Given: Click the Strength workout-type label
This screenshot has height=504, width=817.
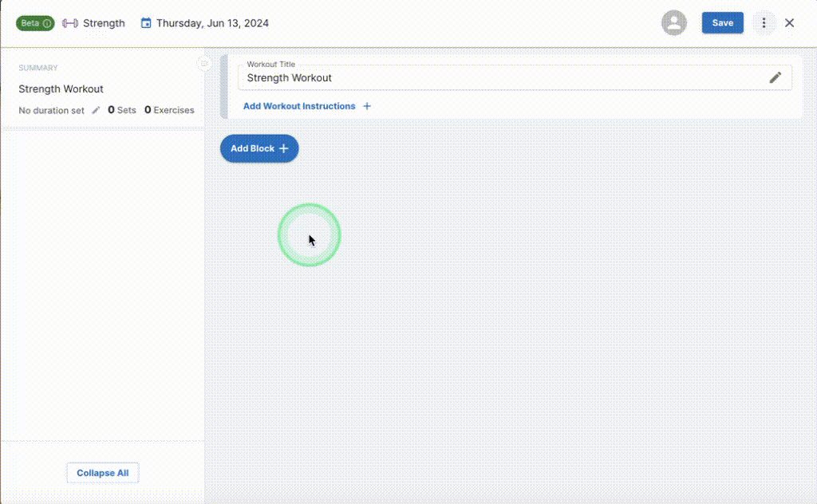Looking at the screenshot, I should pos(105,23).
